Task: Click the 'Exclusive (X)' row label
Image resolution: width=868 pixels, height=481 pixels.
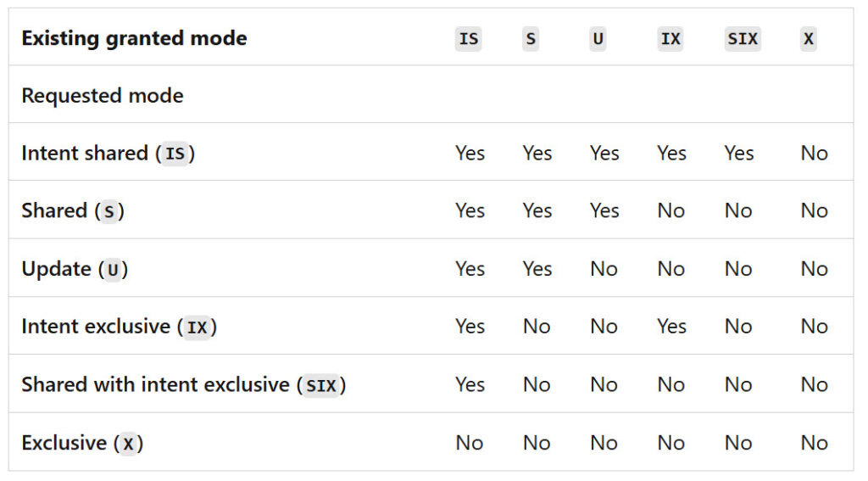Action: [x=82, y=443]
